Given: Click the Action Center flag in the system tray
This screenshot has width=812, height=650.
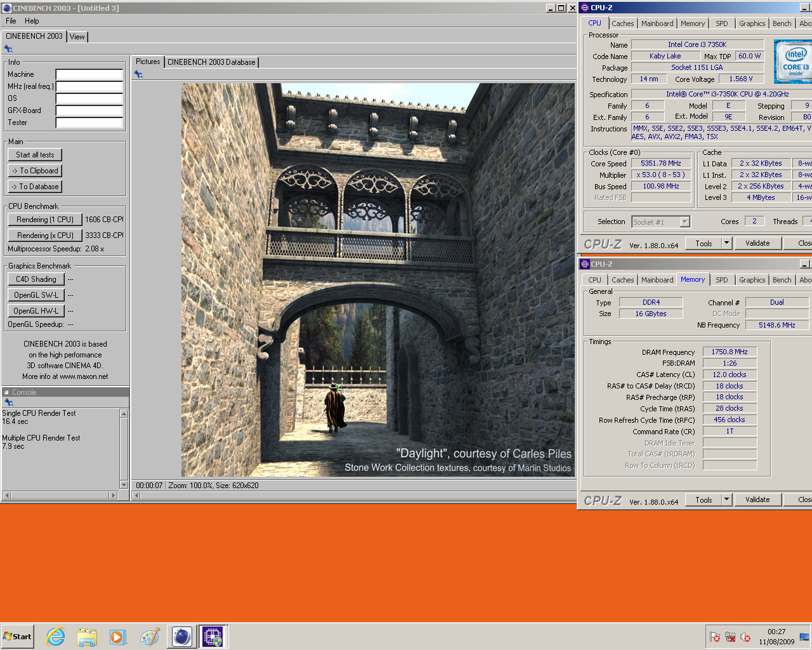Looking at the screenshot, I should (x=715, y=637).
